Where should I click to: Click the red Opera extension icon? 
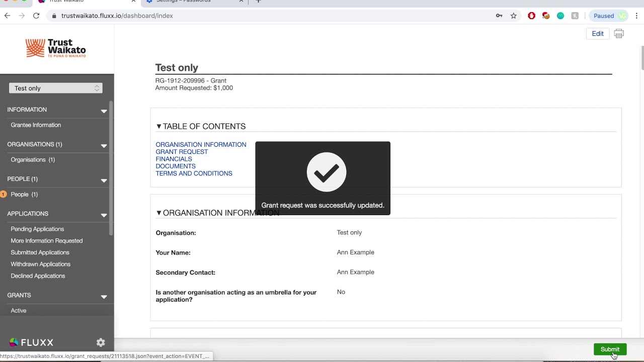pyautogui.click(x=531, y=16)
